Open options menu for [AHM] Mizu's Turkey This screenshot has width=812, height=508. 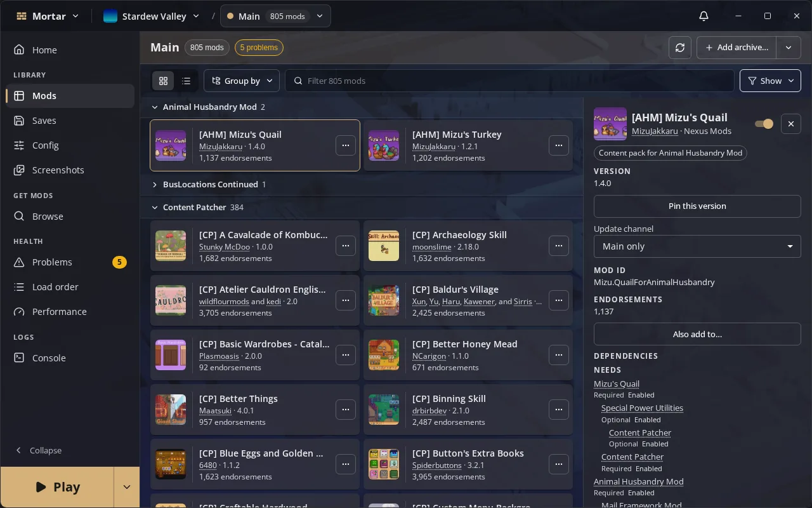tap(559, 145)
